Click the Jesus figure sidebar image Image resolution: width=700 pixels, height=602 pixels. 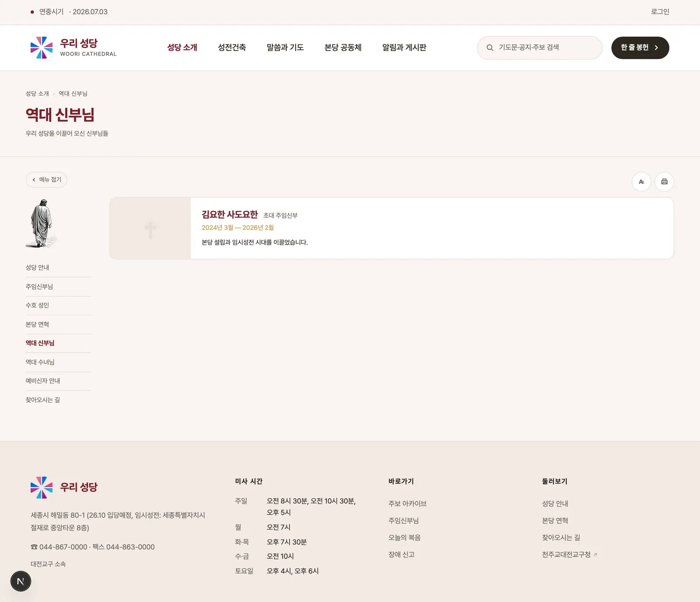click(42, 223)
